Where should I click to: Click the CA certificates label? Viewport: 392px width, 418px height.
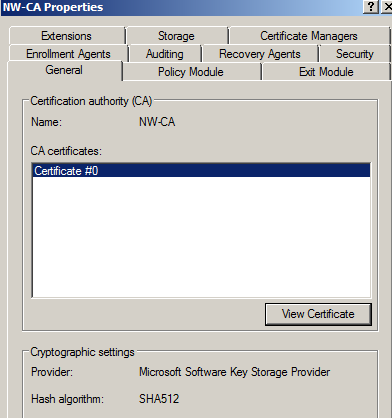pyautogui.click(x=66, y=151)
